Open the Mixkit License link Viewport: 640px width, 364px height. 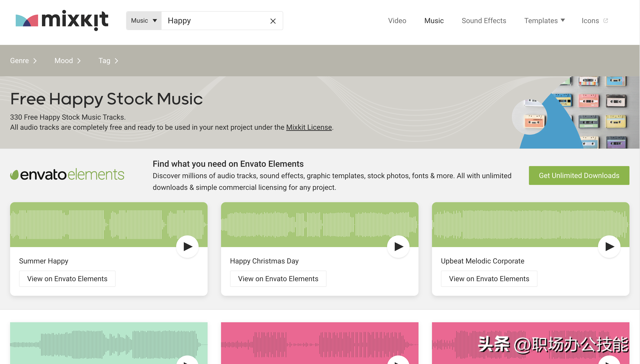(x=309, y=127)
